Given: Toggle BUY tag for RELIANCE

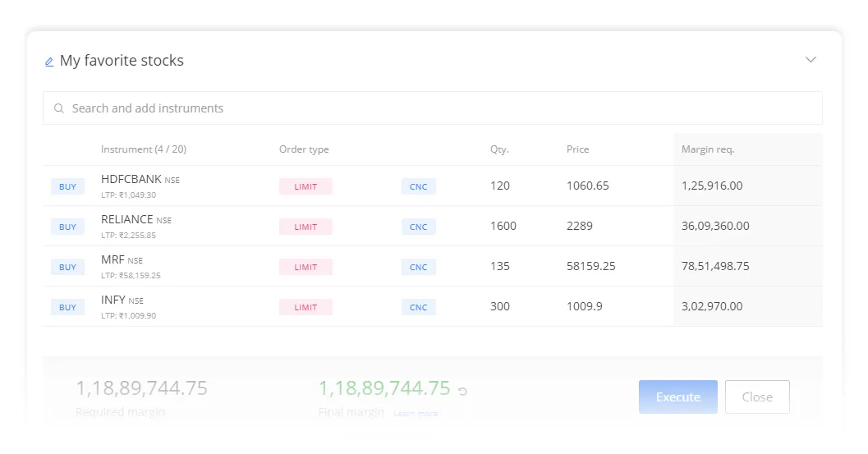Looking at the screenshot, I should (x=67, y=227).
